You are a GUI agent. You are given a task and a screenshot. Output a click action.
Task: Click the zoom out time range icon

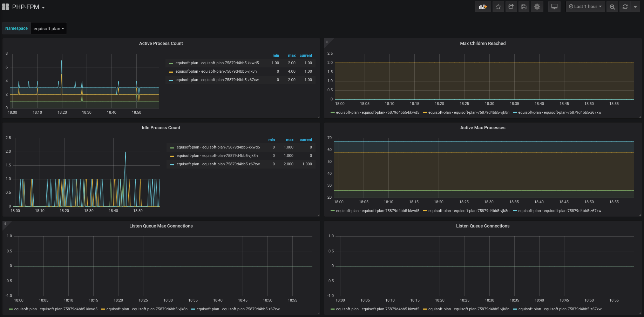(612, 7)
